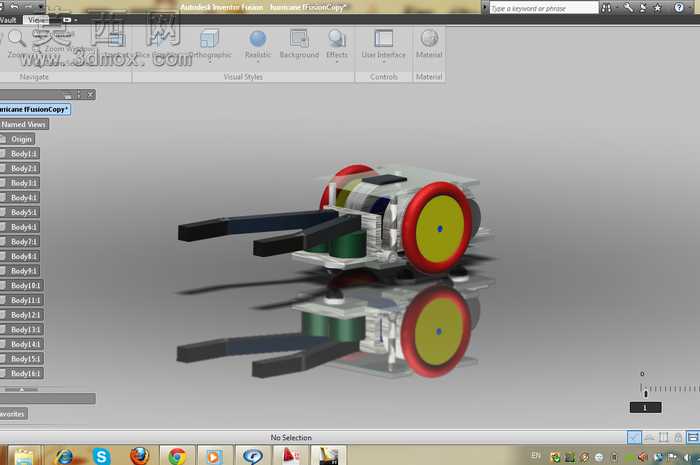Toggle the checkmark status bar button
This screenshot has height=465, width=700.
click(634, 437)
